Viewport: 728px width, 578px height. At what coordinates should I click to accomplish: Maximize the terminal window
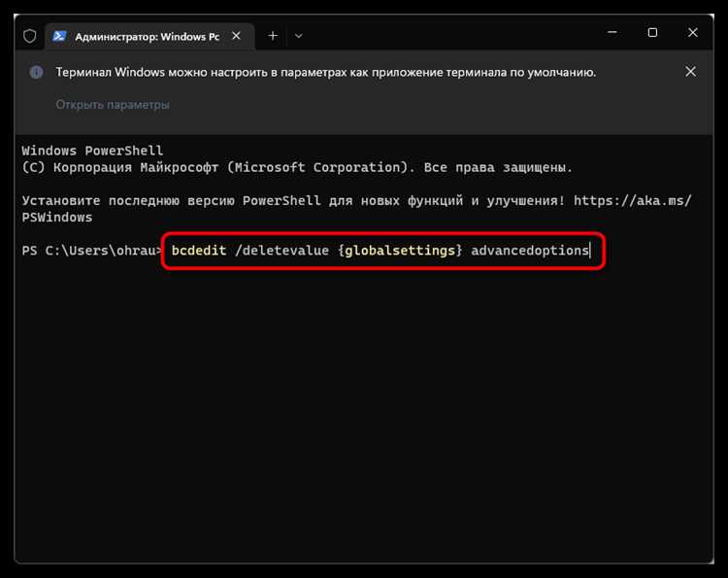(x=652, y=32)
